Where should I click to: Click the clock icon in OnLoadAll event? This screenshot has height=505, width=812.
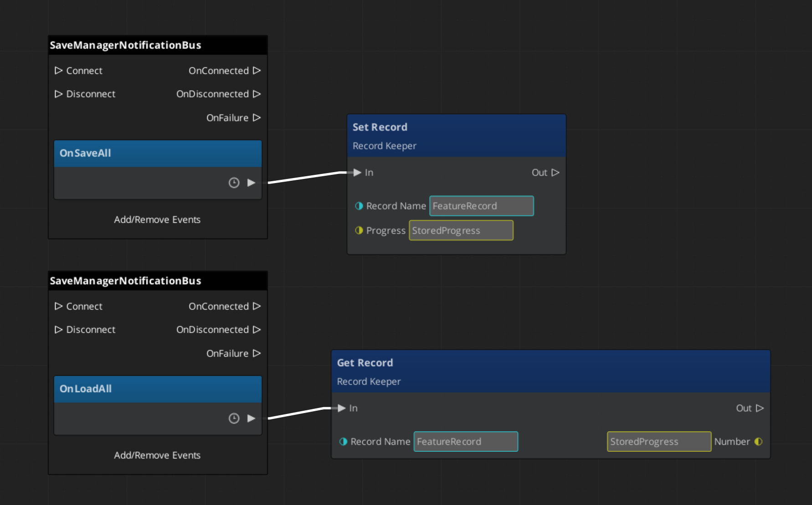pyautogui.click(x=234, y=418)
